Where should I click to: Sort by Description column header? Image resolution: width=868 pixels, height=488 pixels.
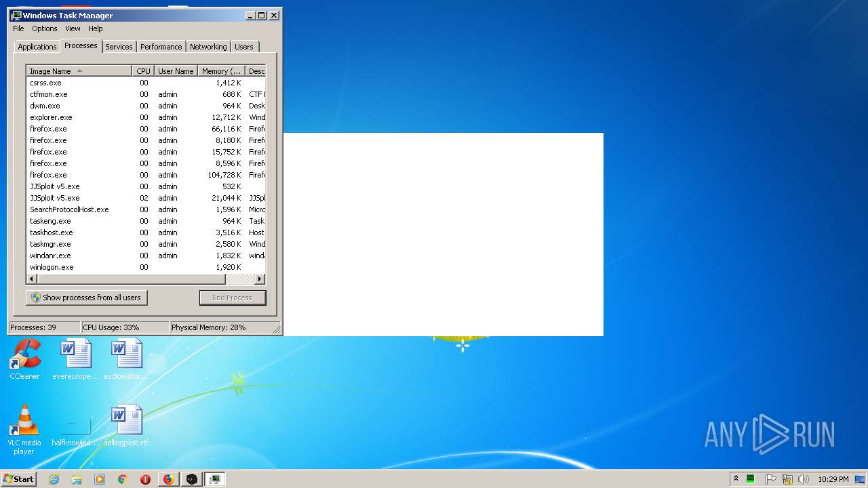tap(256, 71)
